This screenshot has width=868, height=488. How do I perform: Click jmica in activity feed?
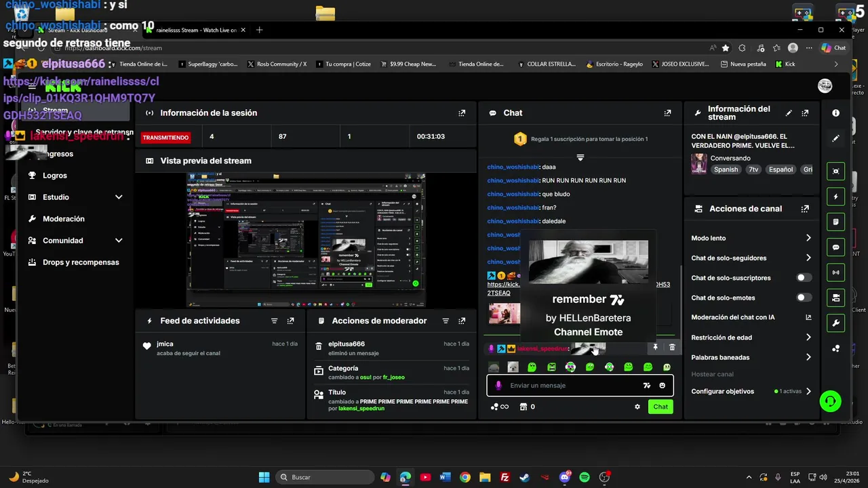click(x=165, y=344)
